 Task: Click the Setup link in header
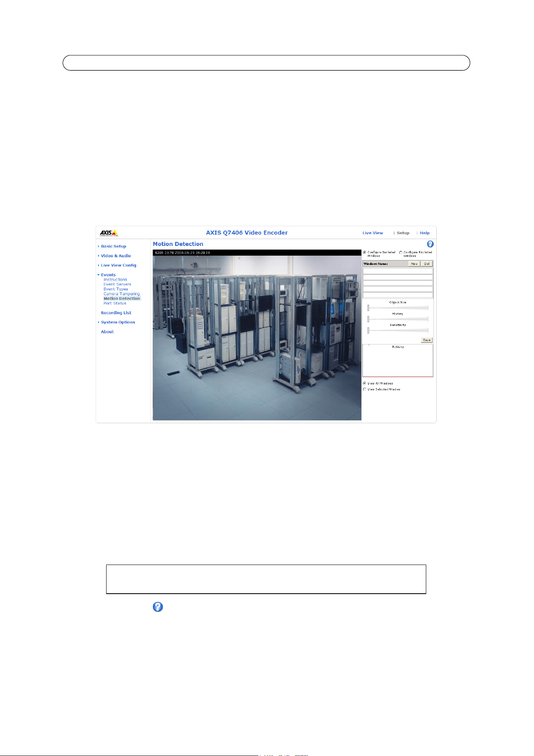pyautogui.click(x=403, y=233)
